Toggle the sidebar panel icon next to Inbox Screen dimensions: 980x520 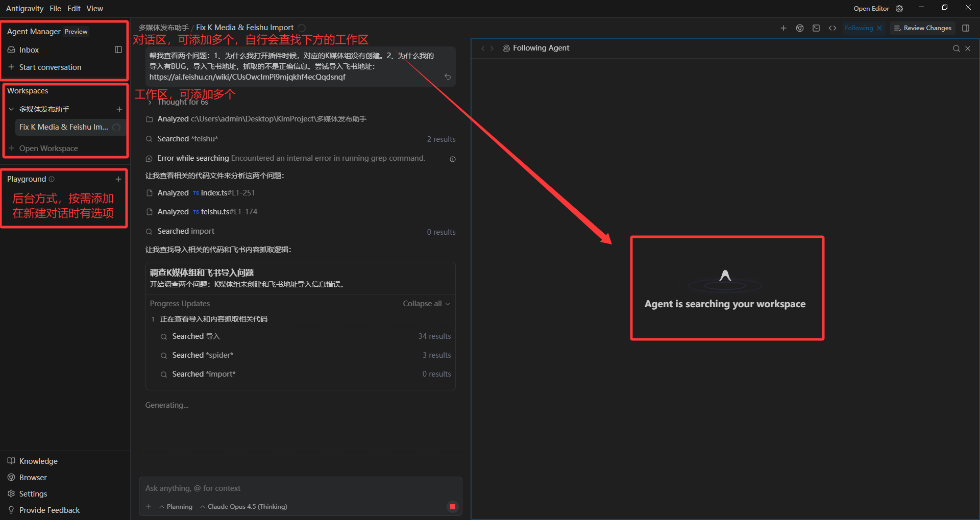[118, 49]
